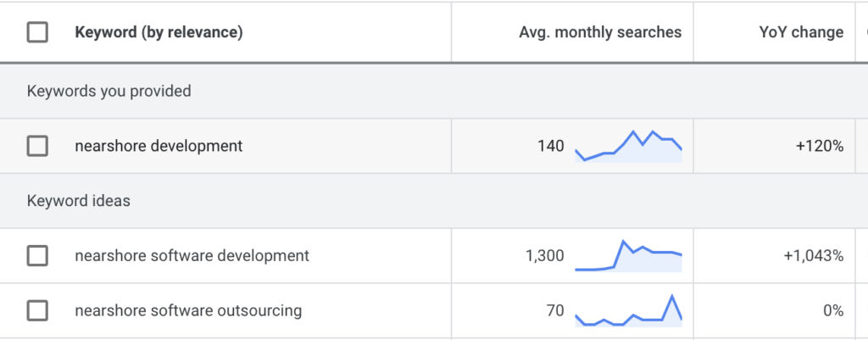
Task: Click the Keywords you provided section header
Action: coord(109,91)
